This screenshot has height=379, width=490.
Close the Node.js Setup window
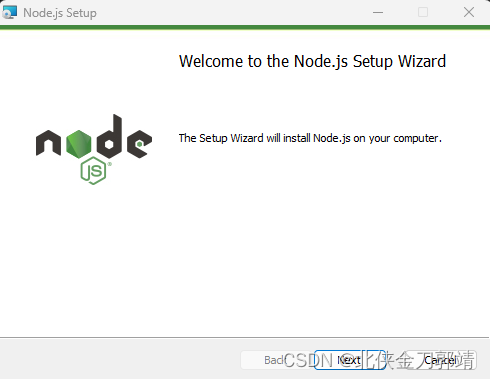pyautogui.click(x=469, y=12)
